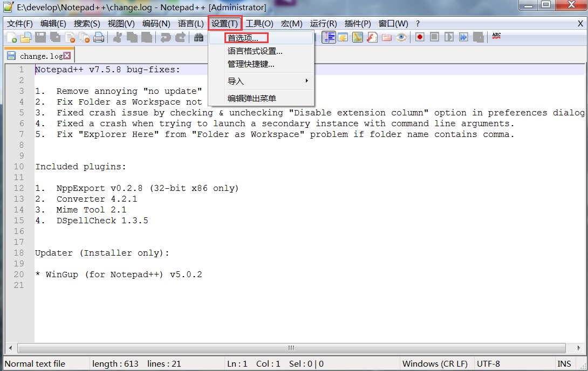The image size is (588, 371).
Task: Open the 文件(F) menu
Action: pos(20,24)
